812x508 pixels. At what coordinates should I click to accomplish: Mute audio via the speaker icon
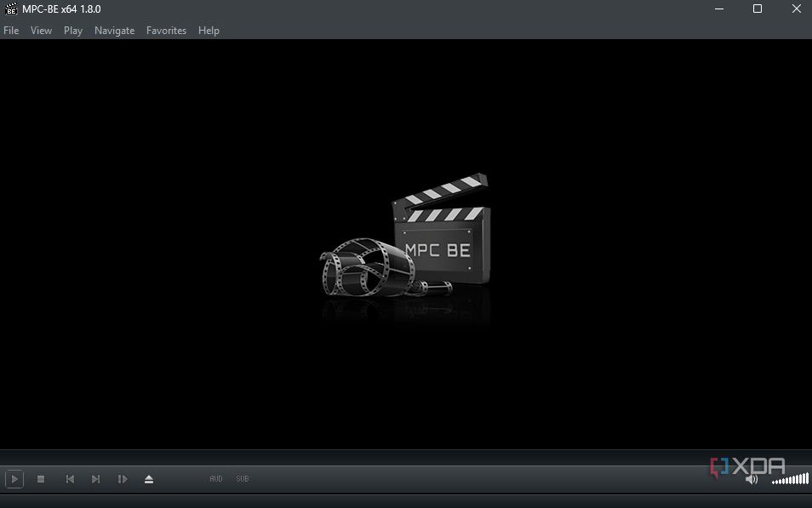(752, 478)
